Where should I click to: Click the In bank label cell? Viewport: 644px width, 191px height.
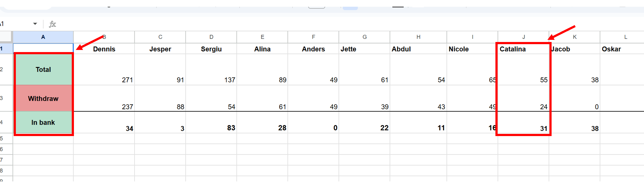click(43, 123)
